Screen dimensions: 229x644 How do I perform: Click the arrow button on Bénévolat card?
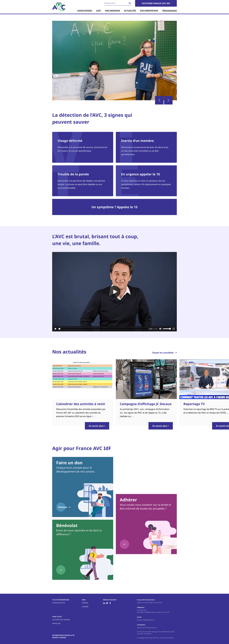61,570
